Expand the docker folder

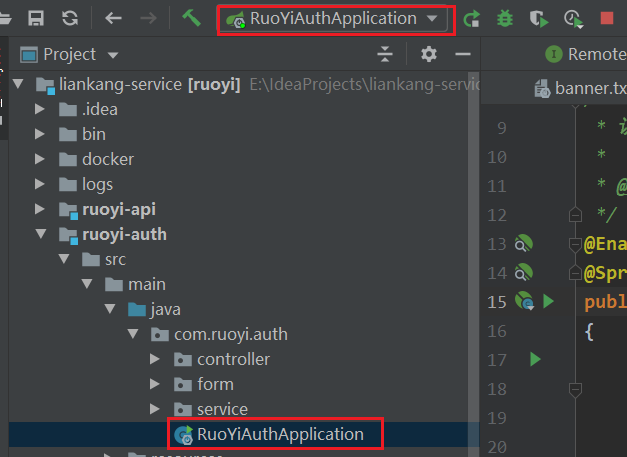39,159
